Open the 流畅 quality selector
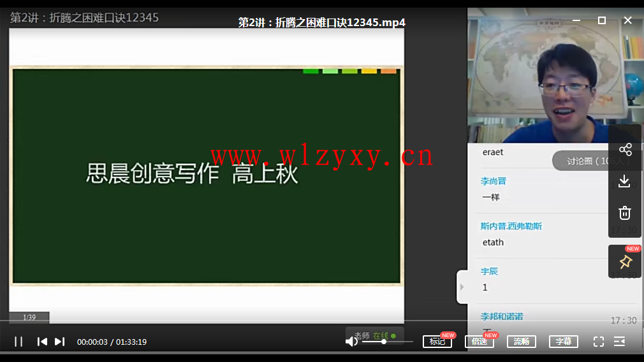 (522, 342)
